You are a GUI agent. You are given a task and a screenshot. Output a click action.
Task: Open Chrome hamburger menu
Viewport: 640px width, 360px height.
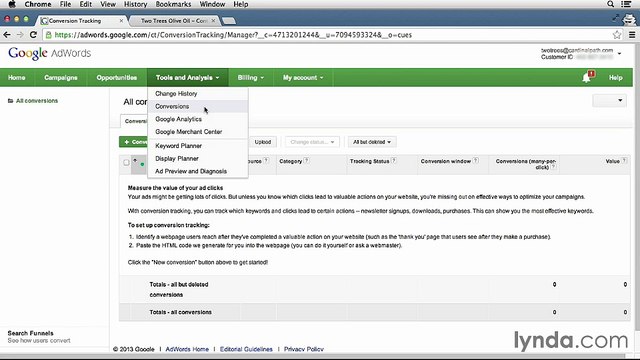point(632,35)
